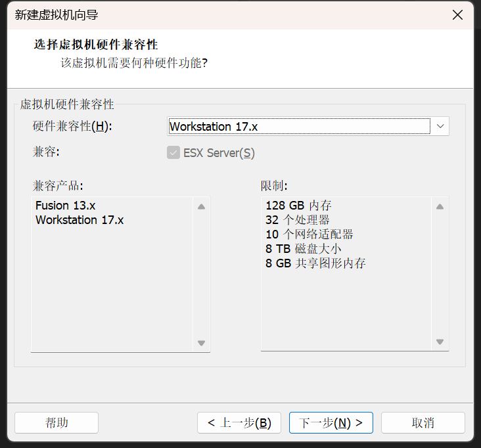Screen dimensions: 481x448
Task: Click the 硬件兼容性(H) label
Action: pos(72,126)
